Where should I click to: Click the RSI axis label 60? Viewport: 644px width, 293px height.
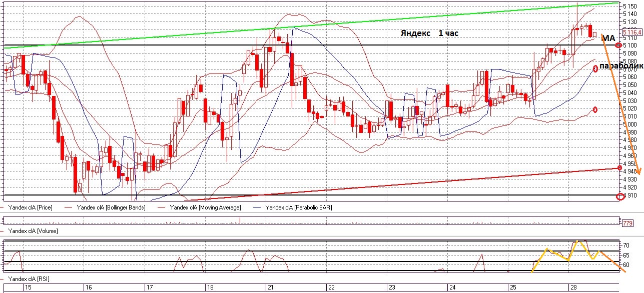(625, 264)
